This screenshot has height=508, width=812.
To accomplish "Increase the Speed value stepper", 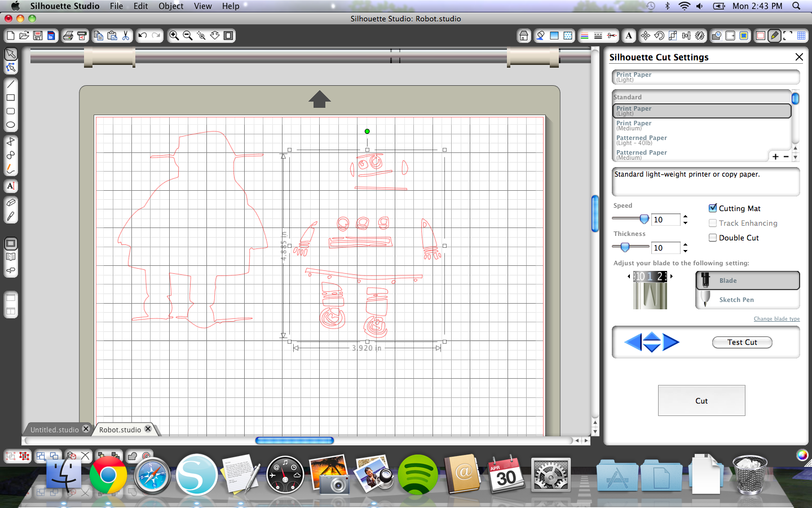I will click(686, 216).
